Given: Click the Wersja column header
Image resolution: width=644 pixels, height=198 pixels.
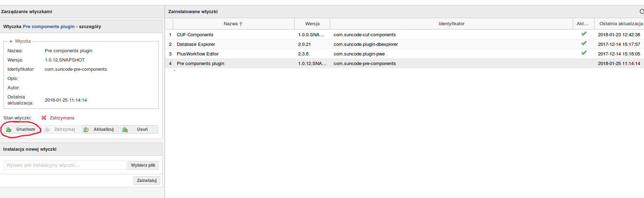Looking at the screenshot, I should pos(312,24).
